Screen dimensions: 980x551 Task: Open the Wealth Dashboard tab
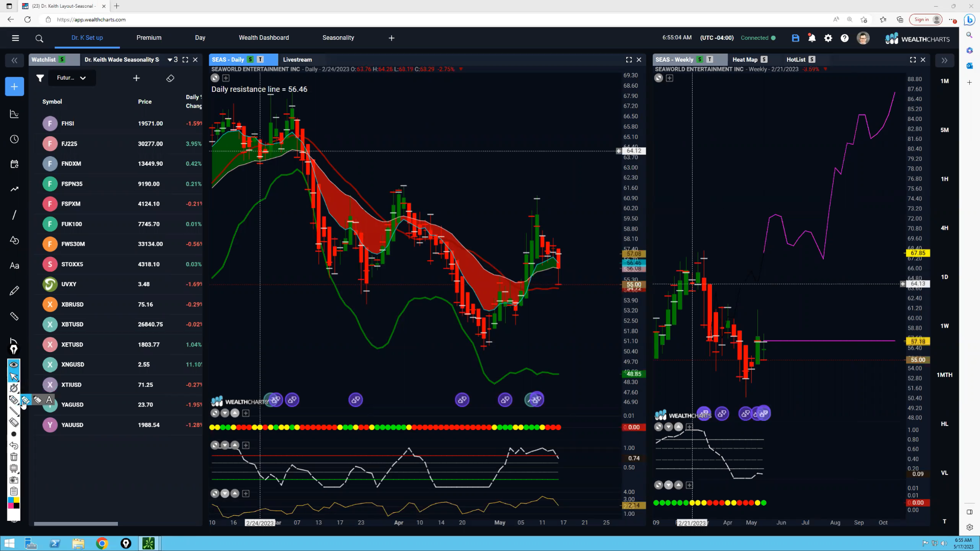point(264,38)
